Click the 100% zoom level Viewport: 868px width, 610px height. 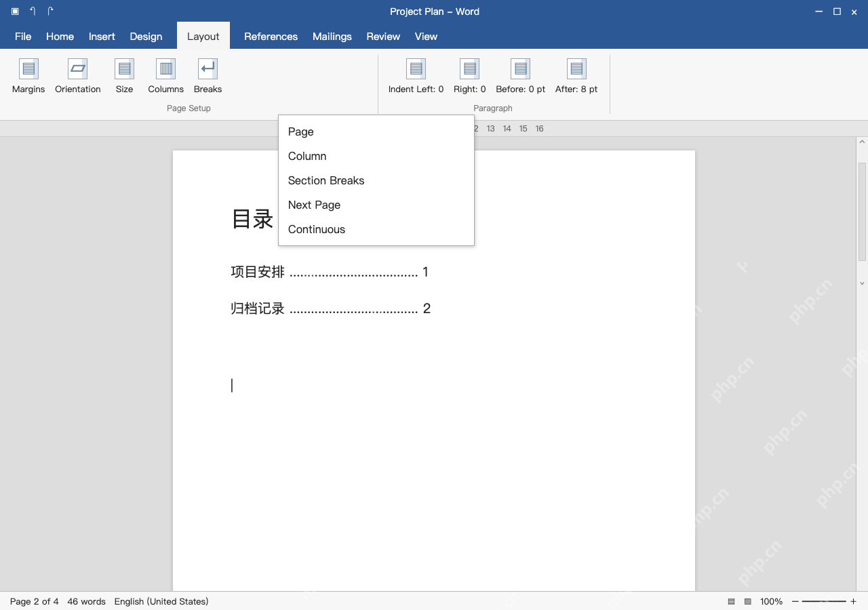772,601
